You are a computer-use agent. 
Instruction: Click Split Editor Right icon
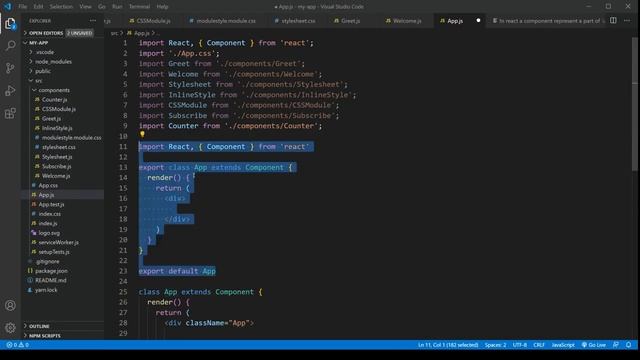(613, 20)
